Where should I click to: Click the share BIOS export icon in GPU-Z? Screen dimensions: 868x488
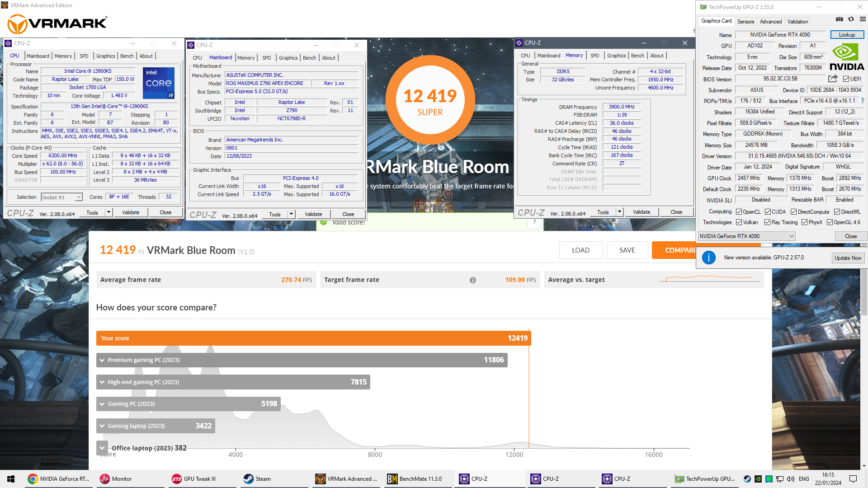coord(833,79)
